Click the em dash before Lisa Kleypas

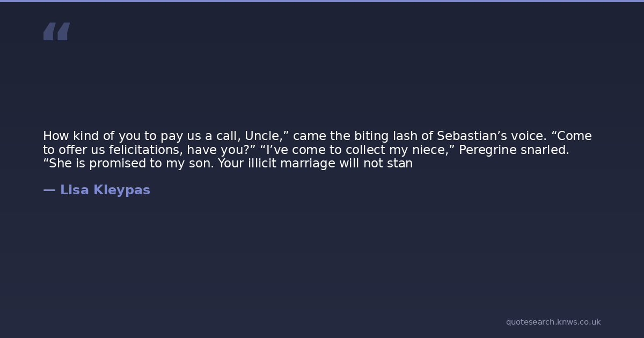point(49,190)
